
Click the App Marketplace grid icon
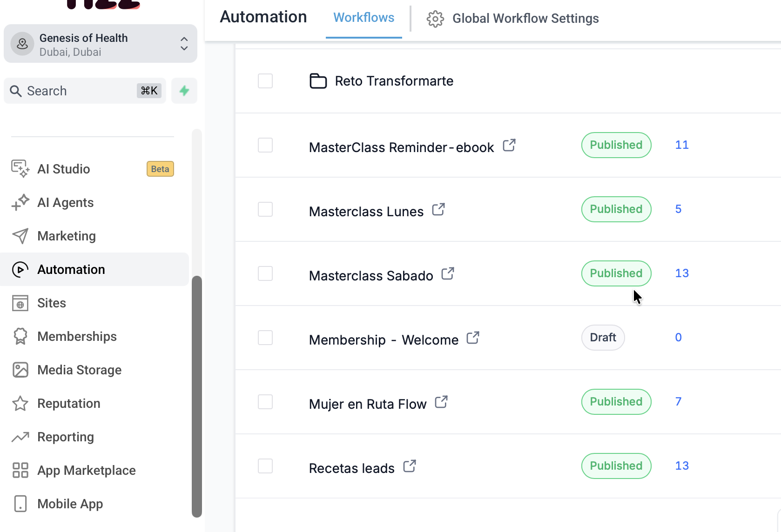(20, 470)
